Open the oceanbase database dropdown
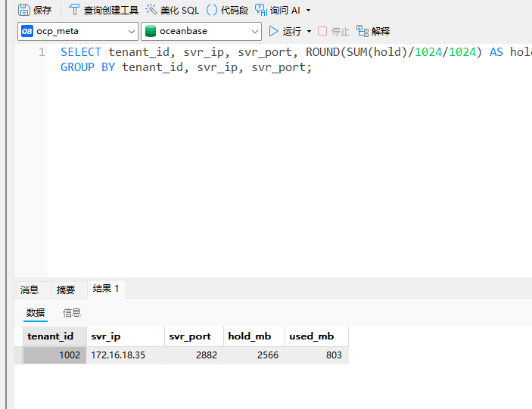Screen dimensions: 532x409 pyautogui.click(x=254, y=31)
